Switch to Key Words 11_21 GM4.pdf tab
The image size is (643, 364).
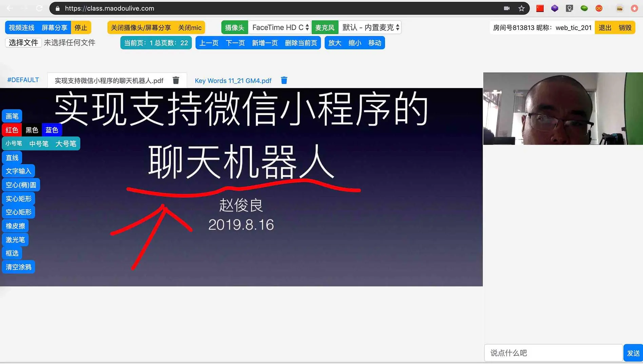[233, 81]
